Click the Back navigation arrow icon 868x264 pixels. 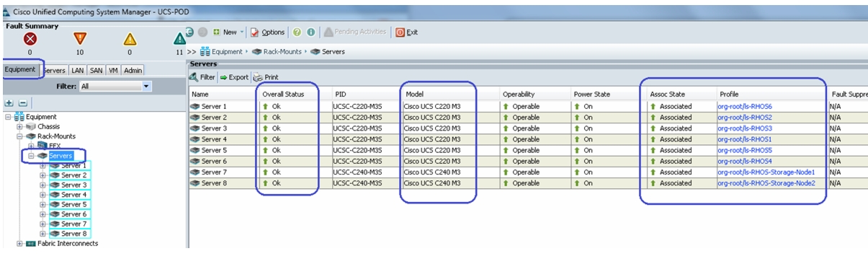pyautogui.click(x=189, y=32)
